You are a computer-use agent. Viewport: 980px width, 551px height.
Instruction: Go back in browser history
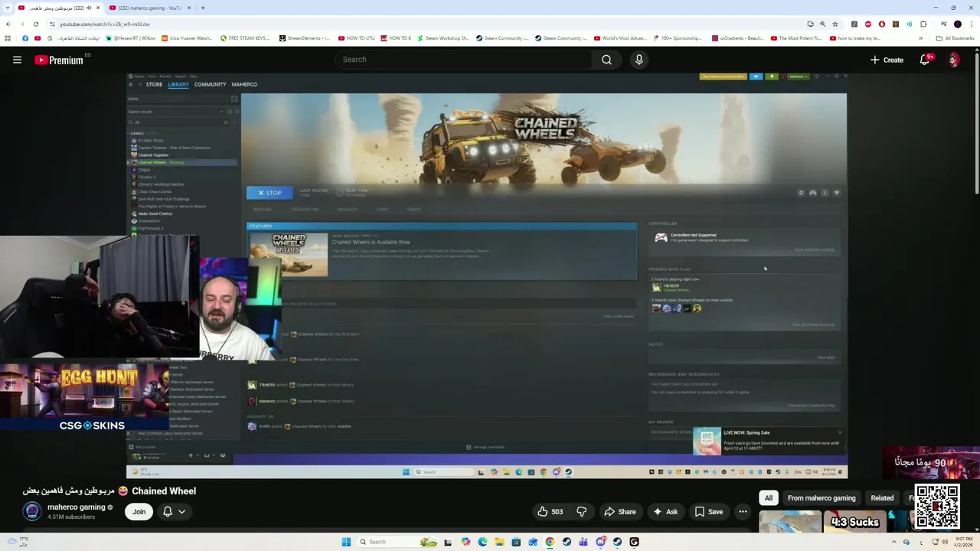8,24
